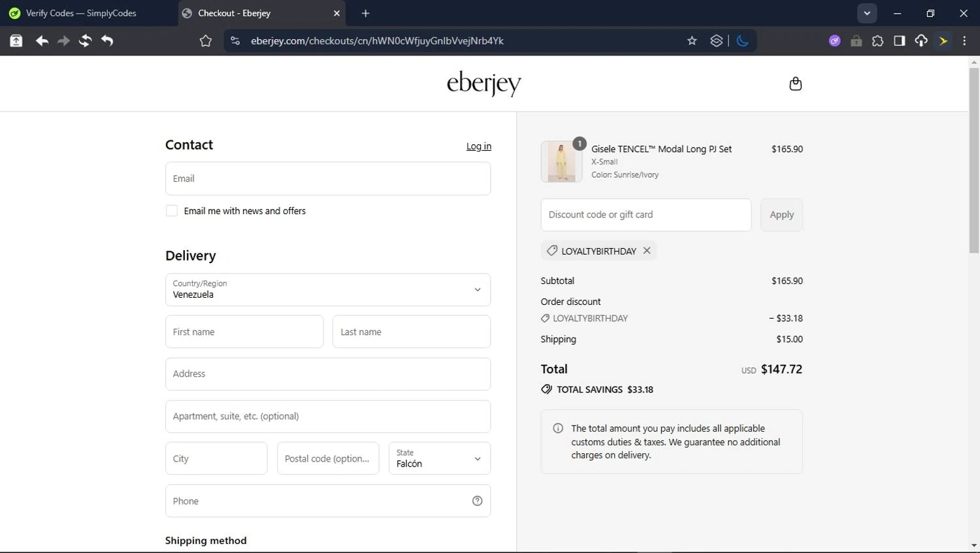Click the First name field

tap(244, 332)
